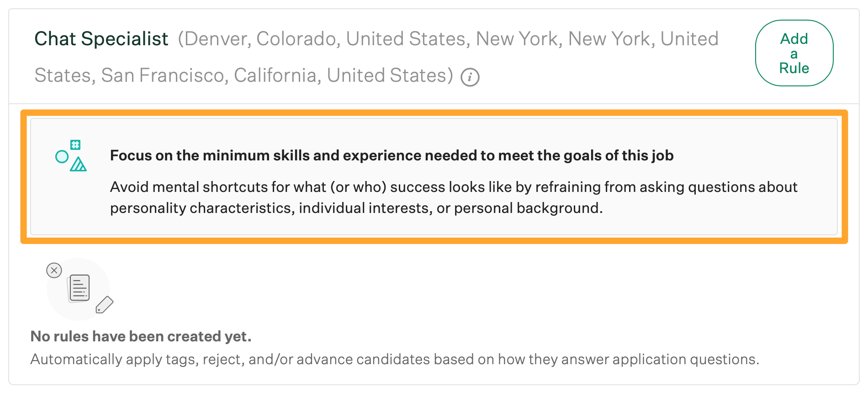Click the Chat Specialist job title
Screen dimensions: 868x393
tap(101, 39)
